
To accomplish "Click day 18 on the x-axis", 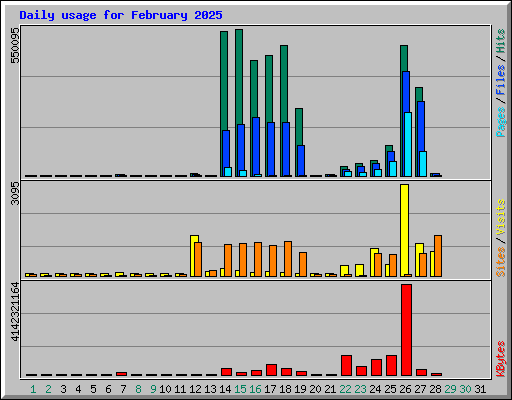I will [285, 389].
